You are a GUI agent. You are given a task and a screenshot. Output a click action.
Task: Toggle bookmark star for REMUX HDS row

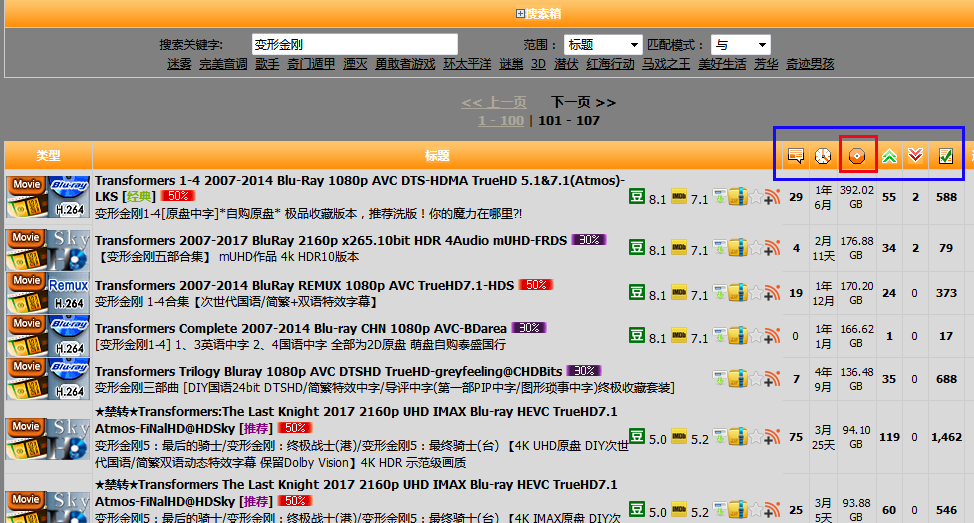(755, 293)
